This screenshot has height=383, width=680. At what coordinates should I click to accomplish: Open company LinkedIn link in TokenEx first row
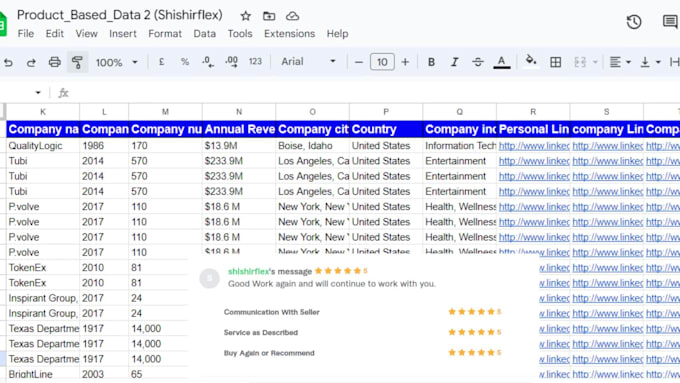pyautogui.click(x=608, y=268)
